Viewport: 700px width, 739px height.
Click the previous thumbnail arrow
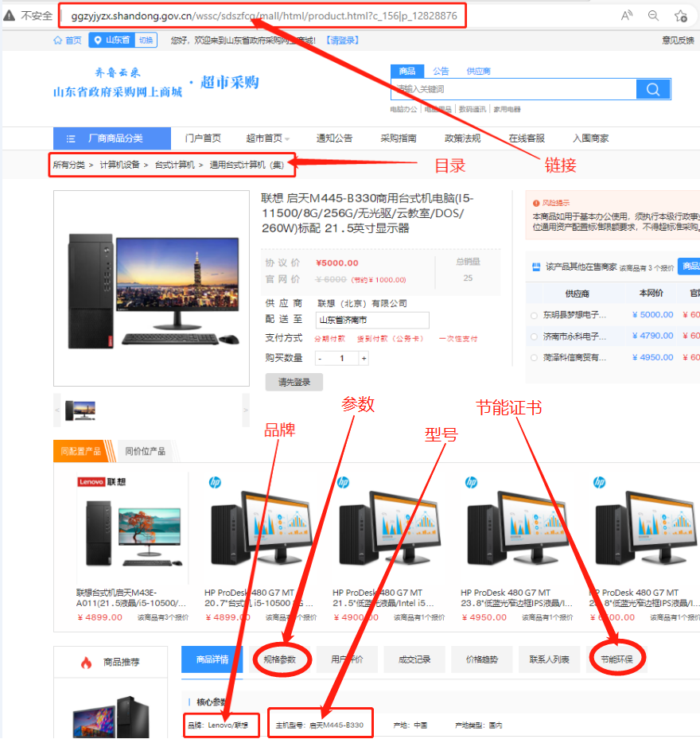pyautogui.click(x=57, y=410)
